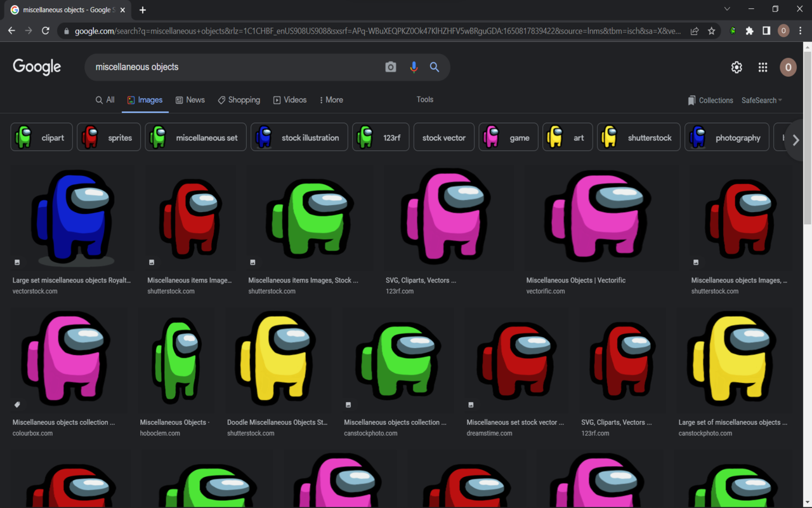This screenshot has width=812, height=508.
Task: Open tab search chevron in title bar
Action: pyautogui.click(x=727, y=9)
